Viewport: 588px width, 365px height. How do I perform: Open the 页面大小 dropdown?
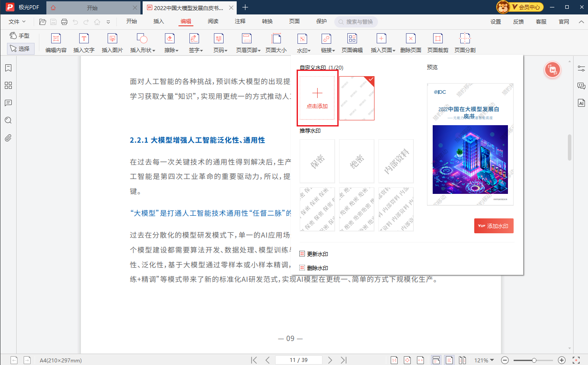[276, 42]
